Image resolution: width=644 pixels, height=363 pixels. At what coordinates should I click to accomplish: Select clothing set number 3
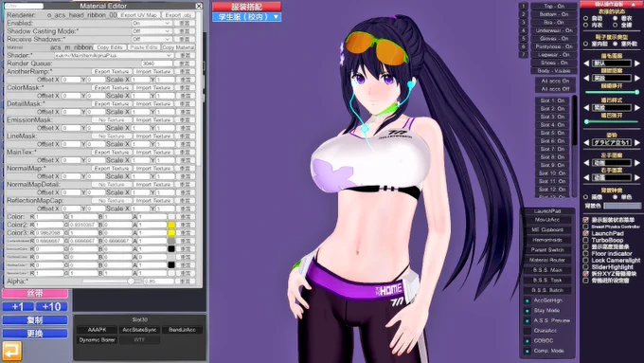point(523,22)
